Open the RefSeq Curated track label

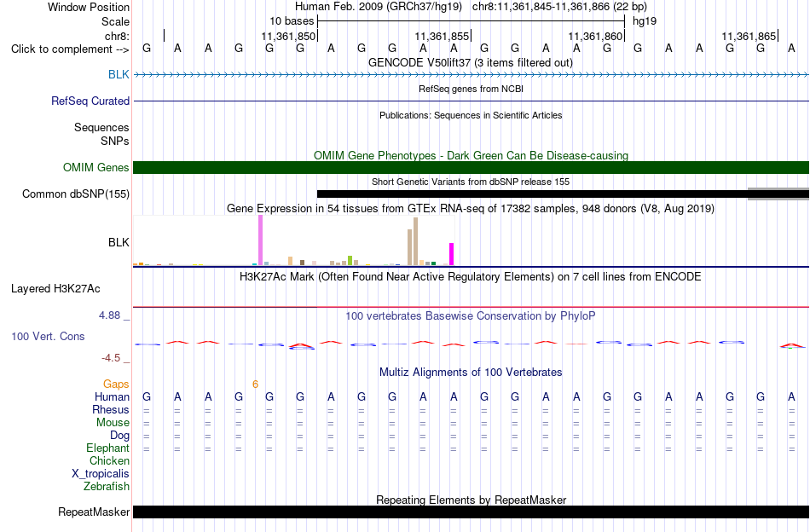tap(90, 101)
